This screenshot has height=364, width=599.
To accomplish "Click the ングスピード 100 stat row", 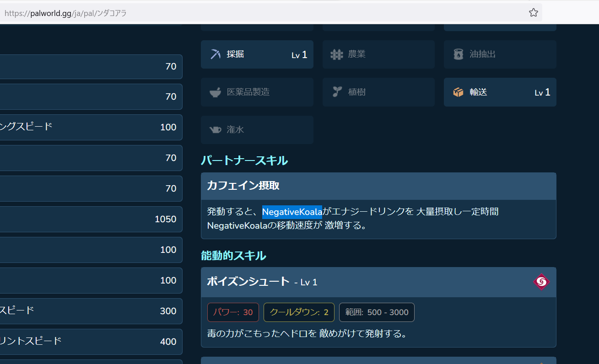I will (91, 127).
